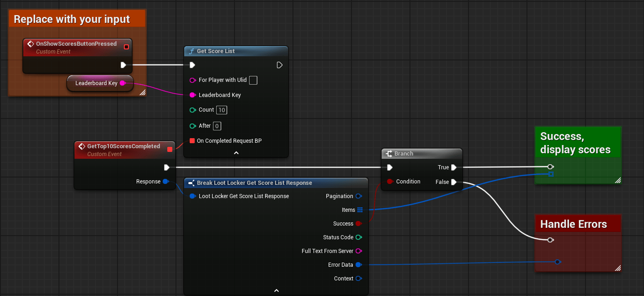644x296 pixels.
Task: Click the OnShowScoresButtonPressed event execution output pin
Action: 123,65
